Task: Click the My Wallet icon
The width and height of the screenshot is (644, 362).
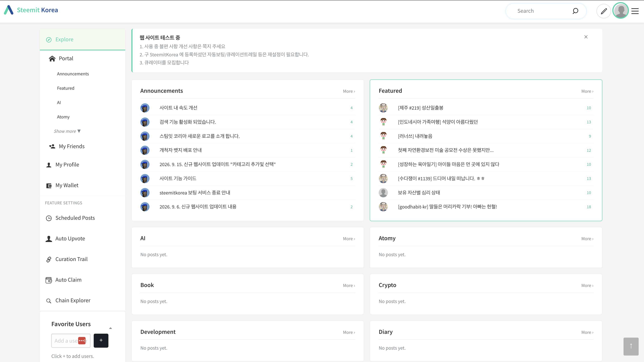Action: (49, 186)
